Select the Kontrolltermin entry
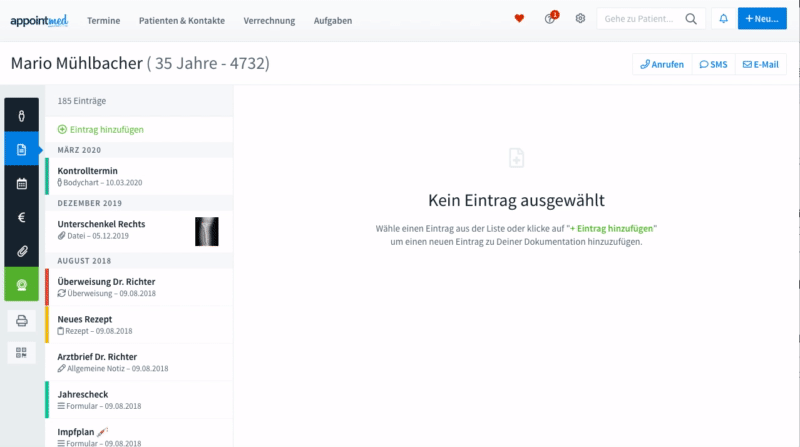The width and height of the screenshot is (800, 447). coord(139,176)
